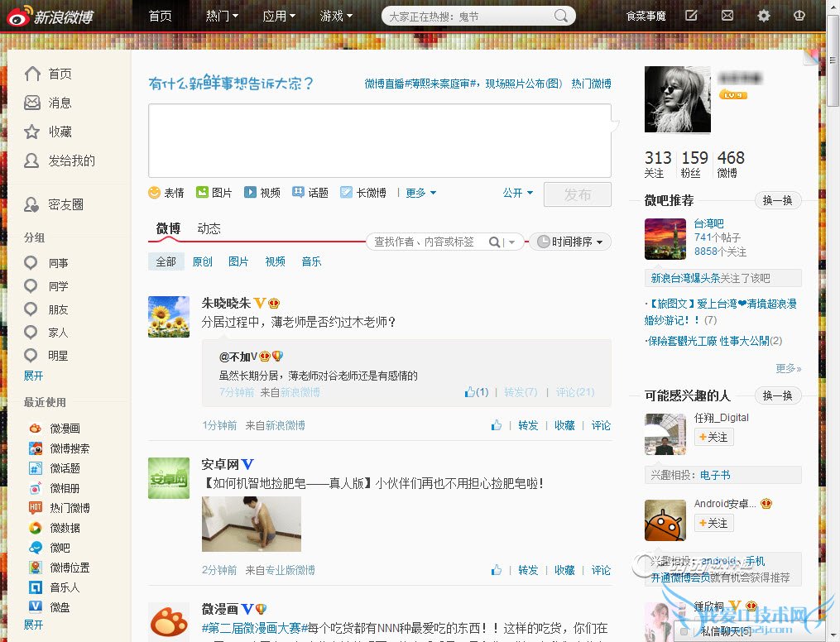
Task: Open the messages envelope icon in top bar
Action: click(727, 16)
